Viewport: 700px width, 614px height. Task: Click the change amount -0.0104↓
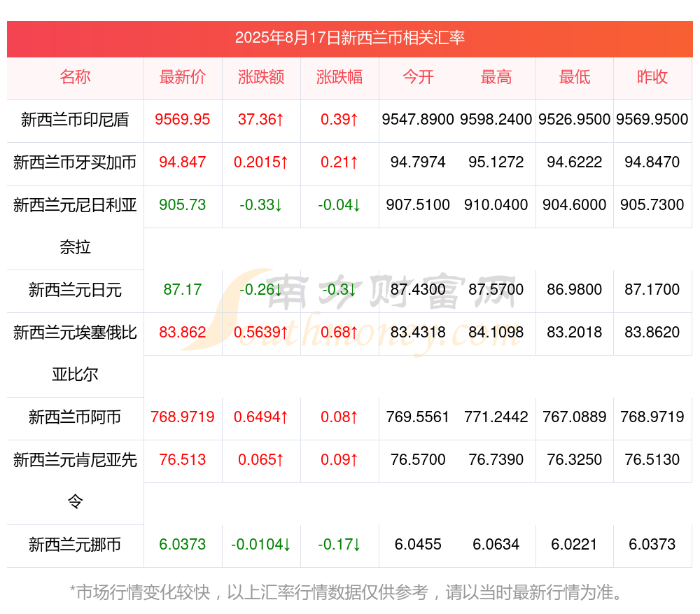pyautogui.click(x=261, y=545)
